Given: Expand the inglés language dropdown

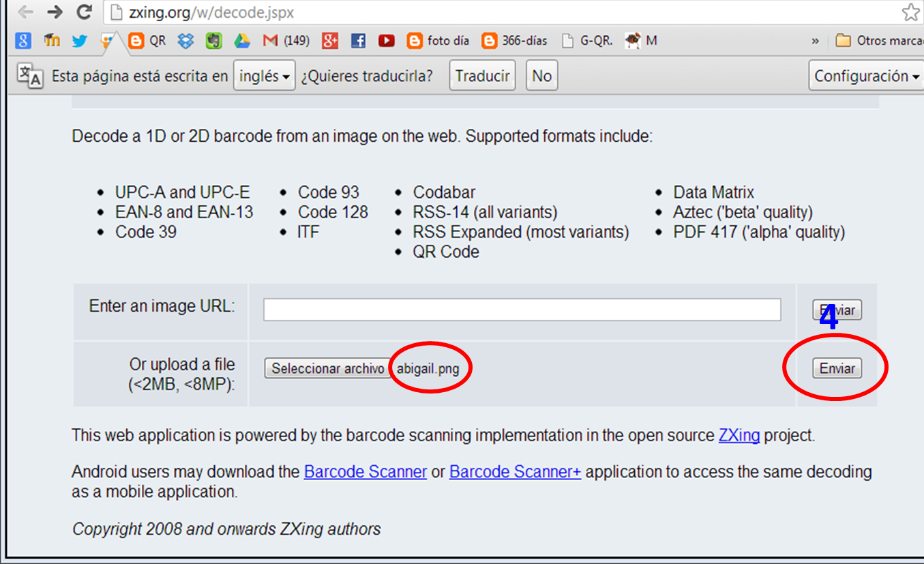Looking at the screenshot, I should tap(265, 76).
